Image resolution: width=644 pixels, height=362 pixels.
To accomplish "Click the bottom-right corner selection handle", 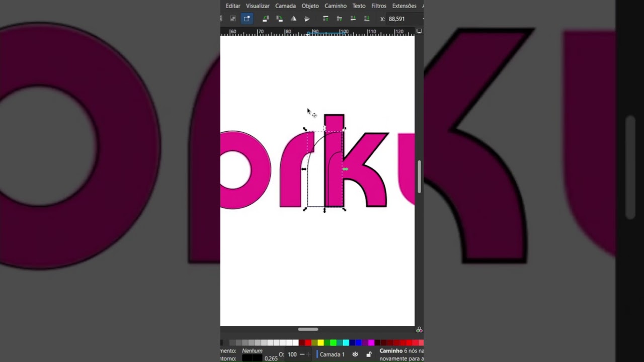I will (344, 209).
